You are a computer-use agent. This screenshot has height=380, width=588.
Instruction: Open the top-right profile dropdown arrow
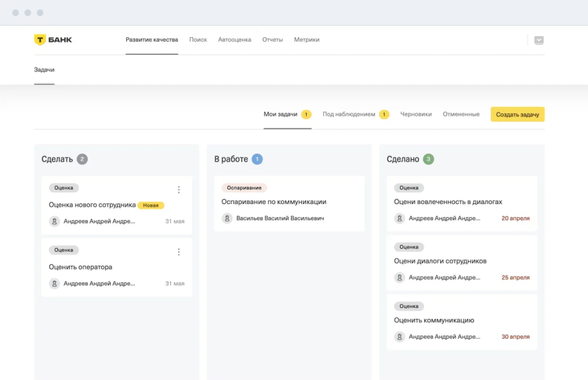pos(538,40)
